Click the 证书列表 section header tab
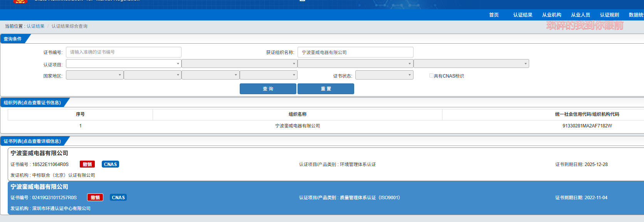Viewport: 644px width, 222px height. [x=32, y=141]
